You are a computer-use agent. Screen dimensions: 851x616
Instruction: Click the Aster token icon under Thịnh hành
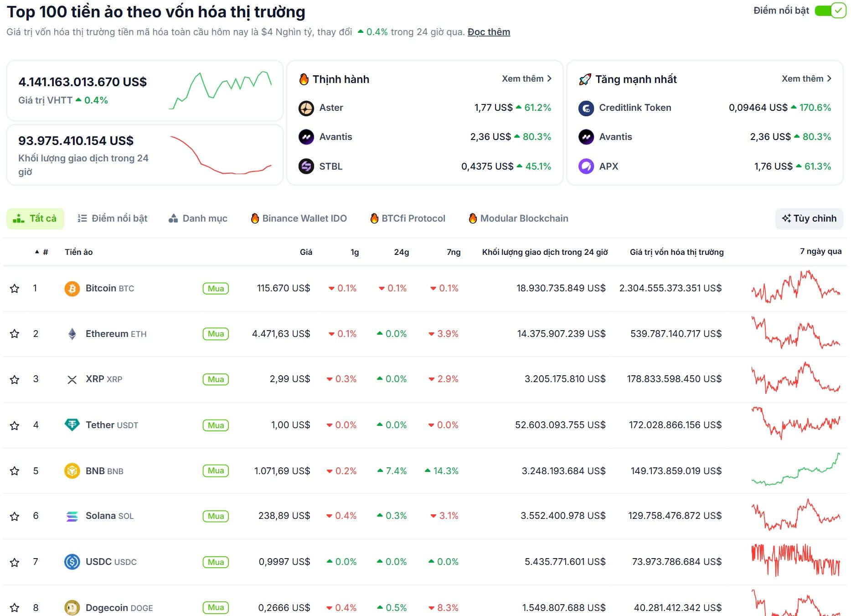click(x=305, y=108)
